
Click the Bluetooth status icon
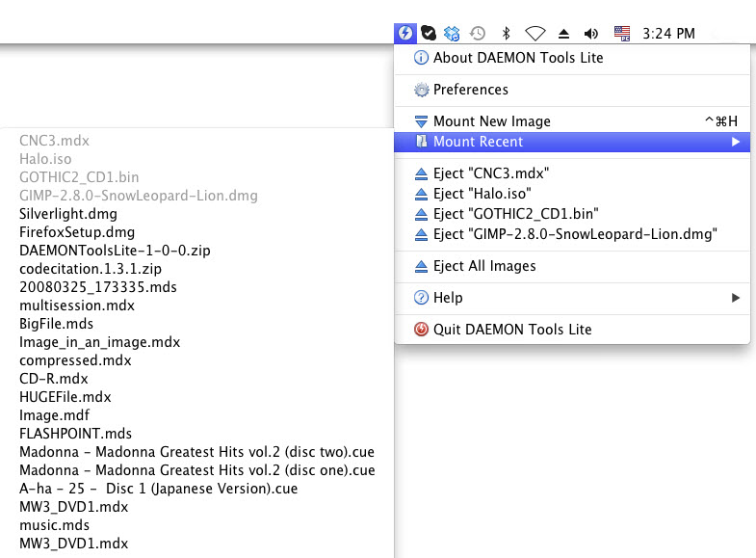click(506, 34)
